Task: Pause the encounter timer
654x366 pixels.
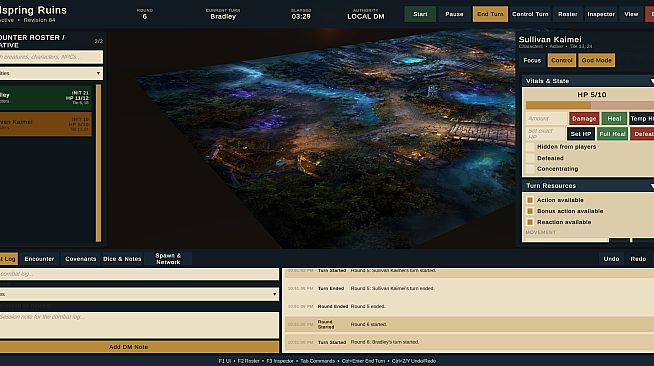Action: 454,14
